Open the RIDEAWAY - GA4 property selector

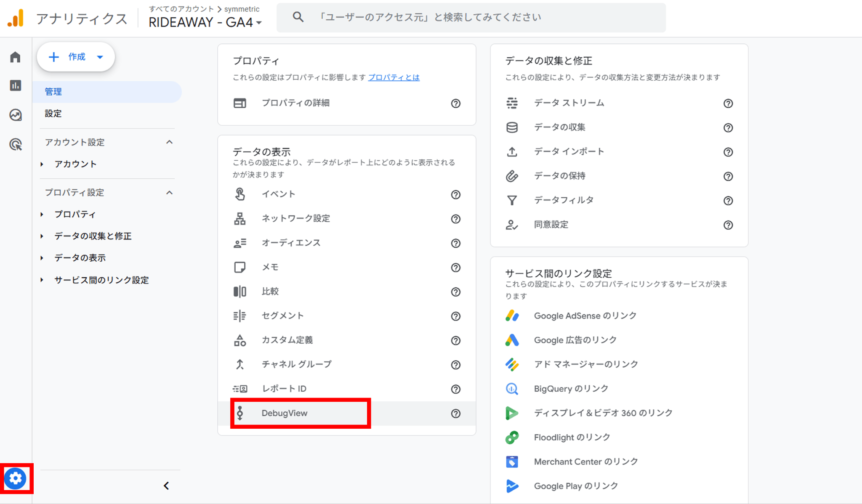tap(205, 22)
